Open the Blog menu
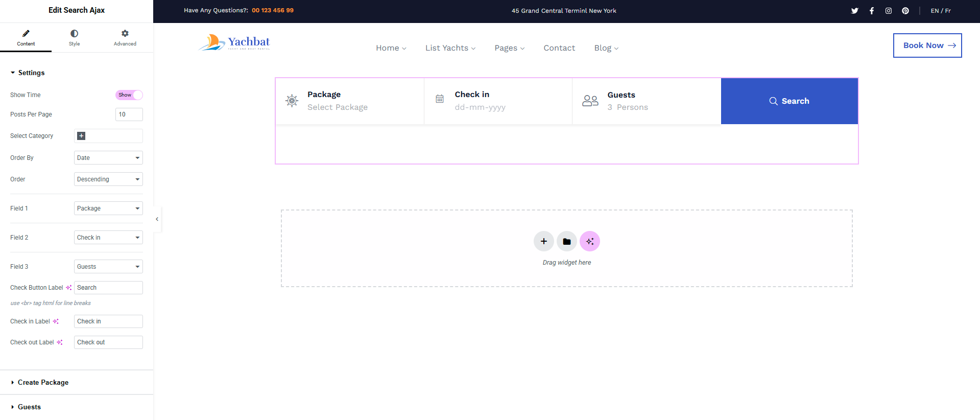Viewport: 980px width, 420px height. [606, 48]
